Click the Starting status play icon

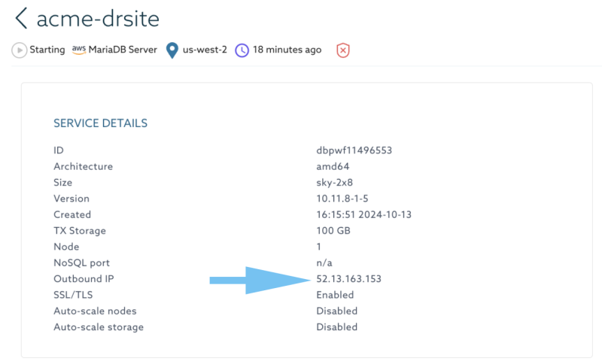pos(20,50)
